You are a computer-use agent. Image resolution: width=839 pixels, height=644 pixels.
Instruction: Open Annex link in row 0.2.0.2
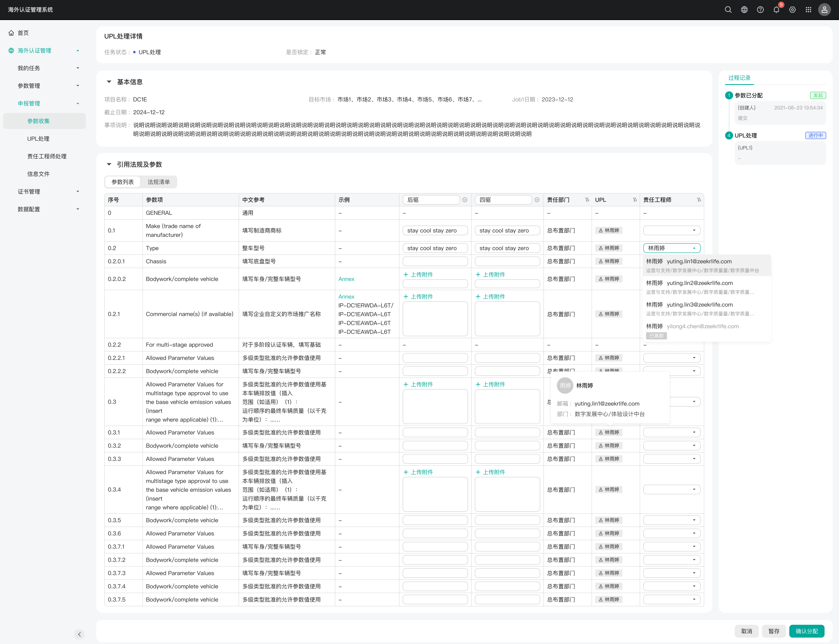tap(346, 279)
